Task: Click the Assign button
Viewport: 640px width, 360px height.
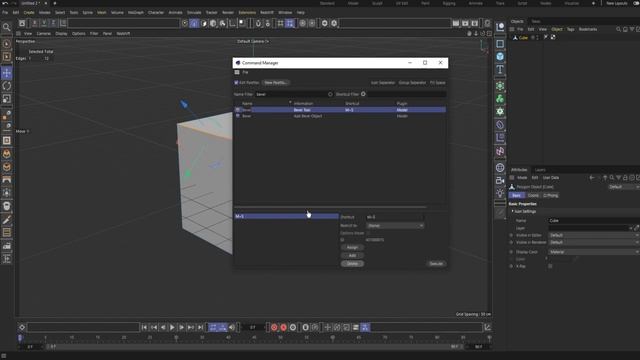Action: pyautogui.click(x=352, y=247)
